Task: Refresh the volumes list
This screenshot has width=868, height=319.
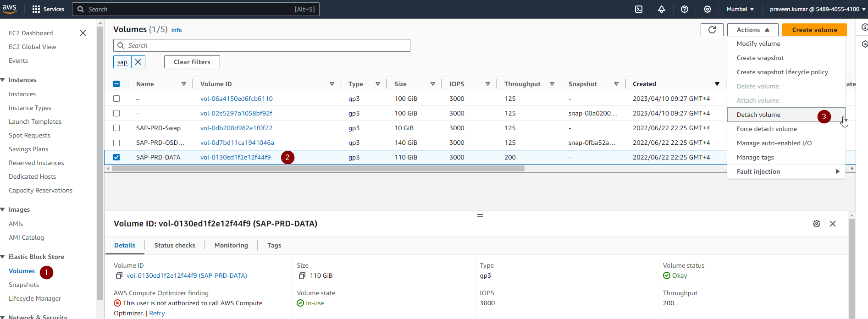Action: pos(712,30)
